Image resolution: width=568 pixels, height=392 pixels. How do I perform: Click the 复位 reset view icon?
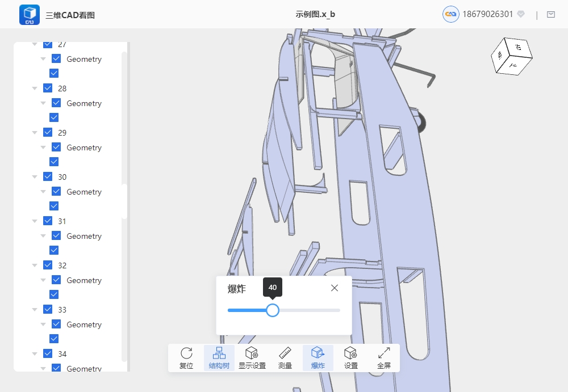(x=186, y=358)
